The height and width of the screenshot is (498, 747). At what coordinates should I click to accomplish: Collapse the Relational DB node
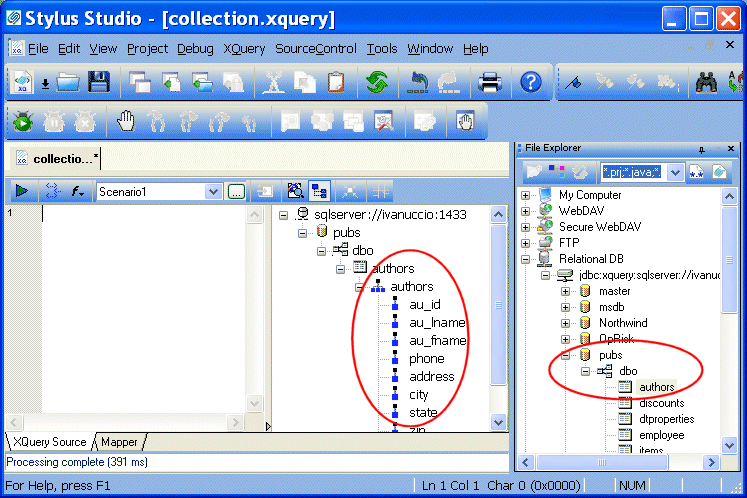pos(526,259)
